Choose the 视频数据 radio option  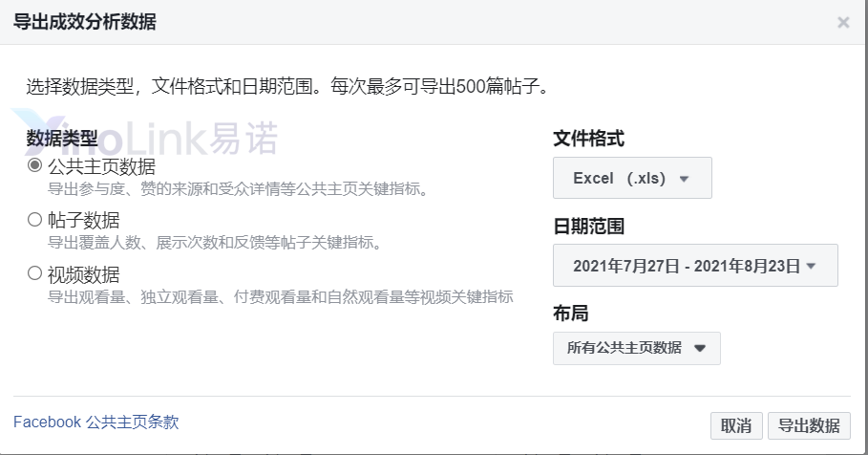(35, 273)
